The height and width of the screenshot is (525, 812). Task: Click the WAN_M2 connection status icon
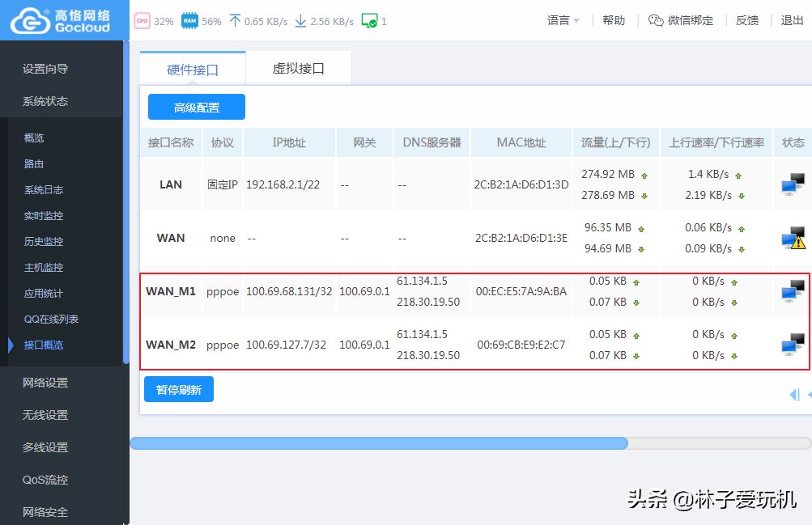point(793,345)
